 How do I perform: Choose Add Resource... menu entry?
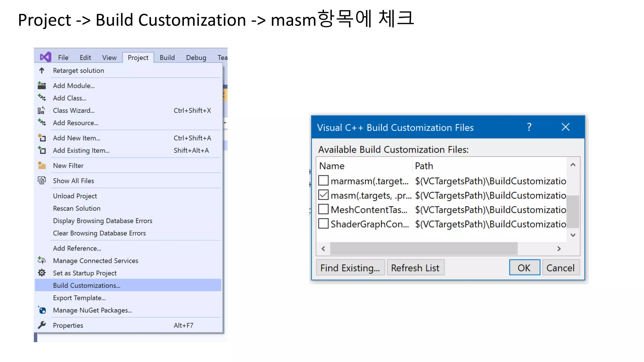tap(128, 123)
